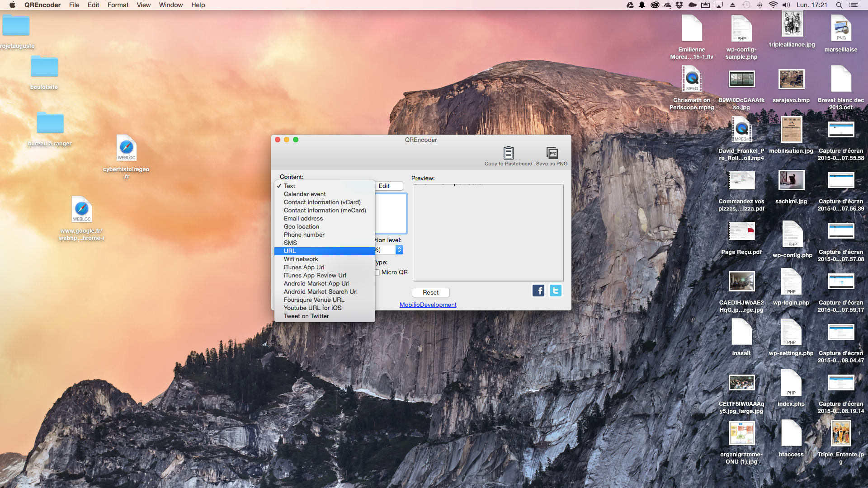Click the QREncoder application menu
This screenshot has width=868, height=488.
point(42,5)
